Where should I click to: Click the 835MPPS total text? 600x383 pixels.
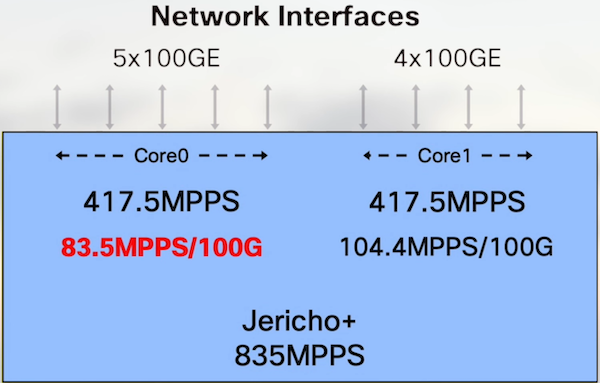(299, 355)
